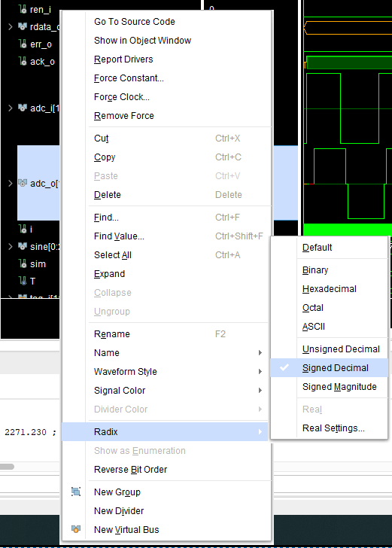Expand the adc_i bus signal
The width and height of the screenshot is (392, 548).
11,108
